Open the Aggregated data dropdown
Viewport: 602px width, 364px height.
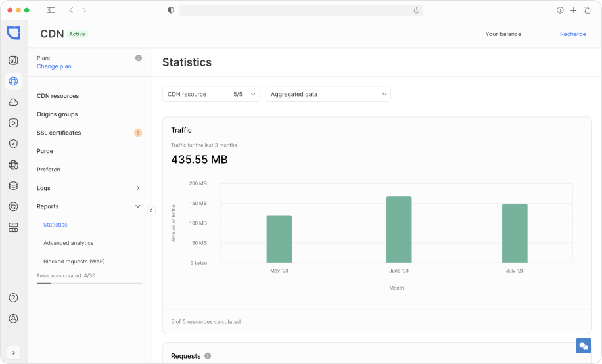tap(328, 94)
